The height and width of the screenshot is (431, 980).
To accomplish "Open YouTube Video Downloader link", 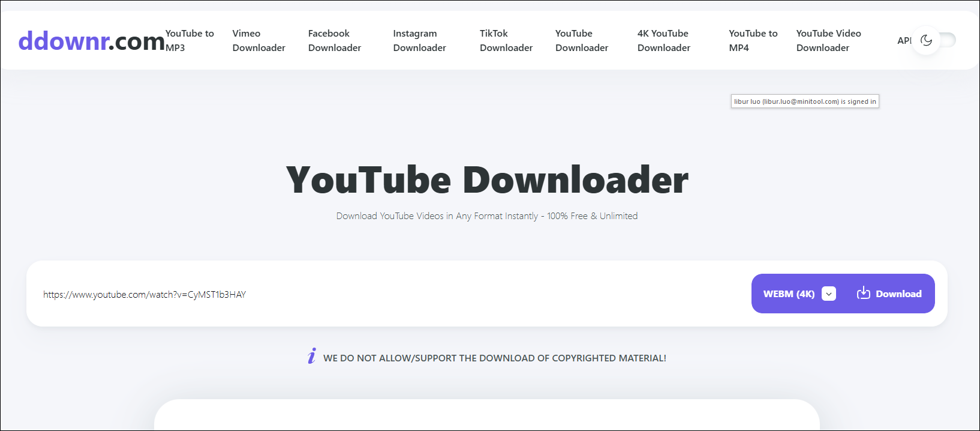I will [x=828, y=40].
